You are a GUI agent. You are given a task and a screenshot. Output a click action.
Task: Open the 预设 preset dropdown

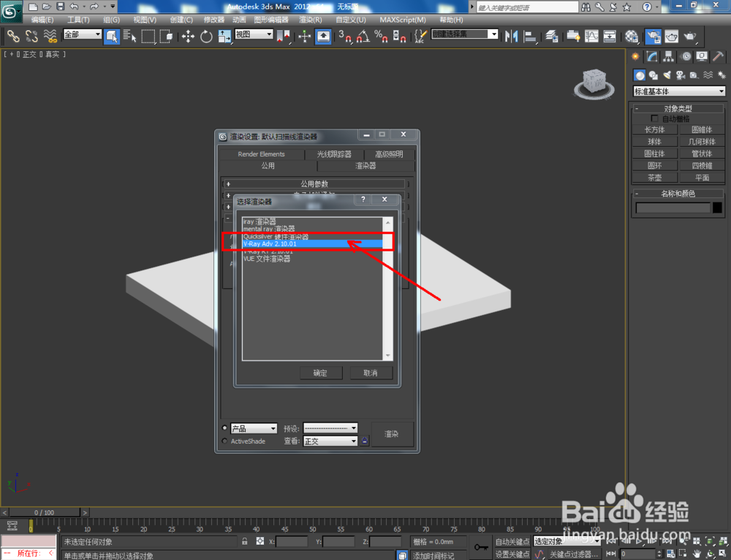point(330,428)
